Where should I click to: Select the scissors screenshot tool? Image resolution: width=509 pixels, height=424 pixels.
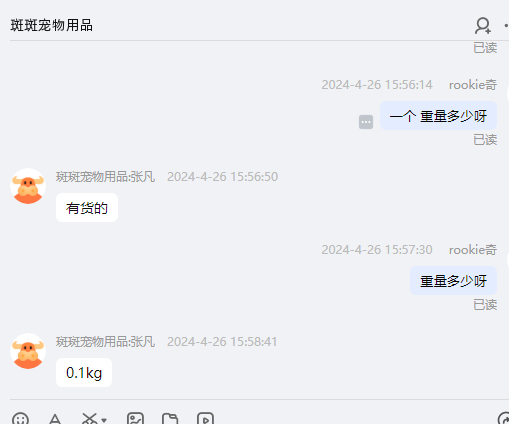[89, 419]
